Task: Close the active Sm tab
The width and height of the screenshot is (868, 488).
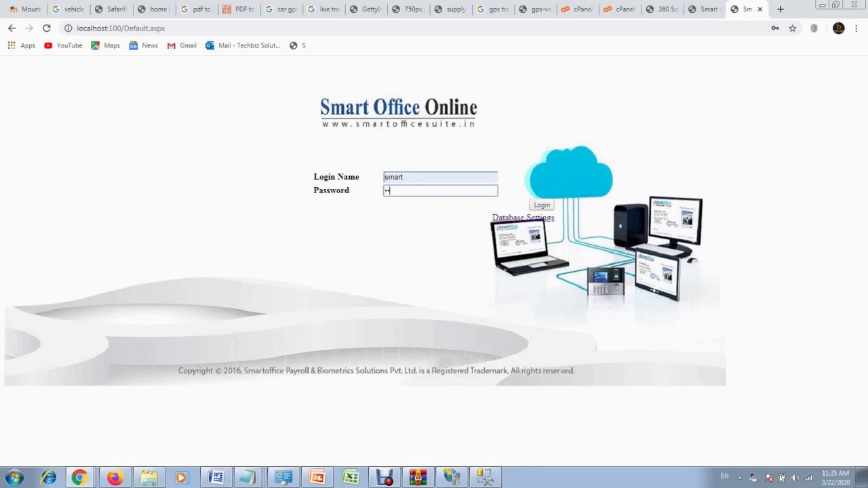Action: click(759, 9)
